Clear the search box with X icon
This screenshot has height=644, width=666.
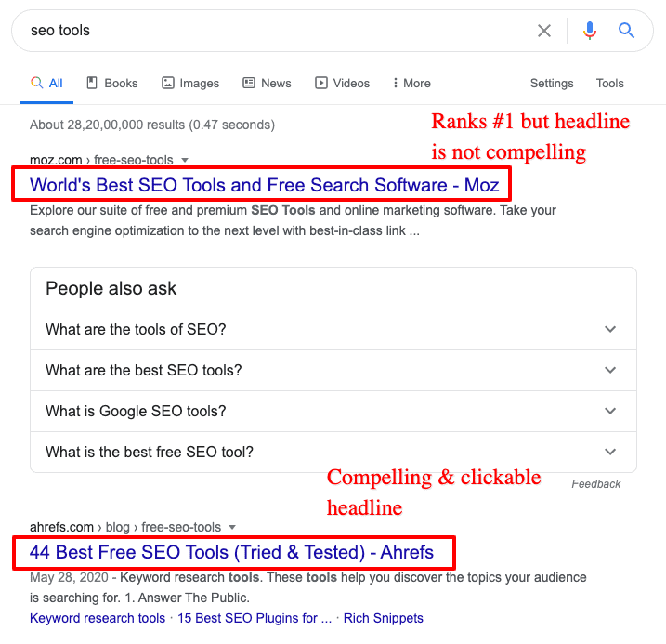pyautogui.click(x=544, y=31)
